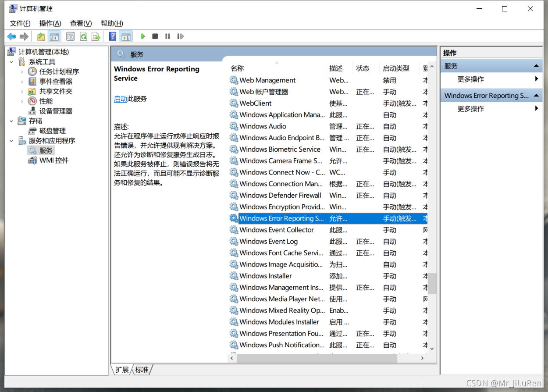Collapse the 服务和应用程序 tree branch
548x392 pixels.
tap(11, 141)
